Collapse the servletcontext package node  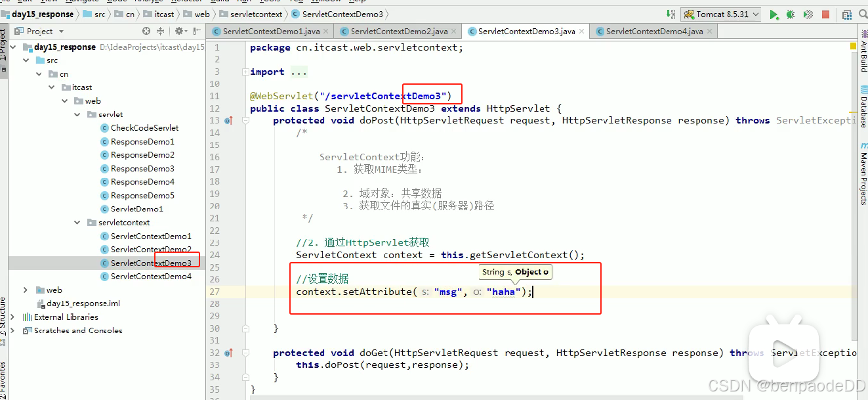coord(78,223)
